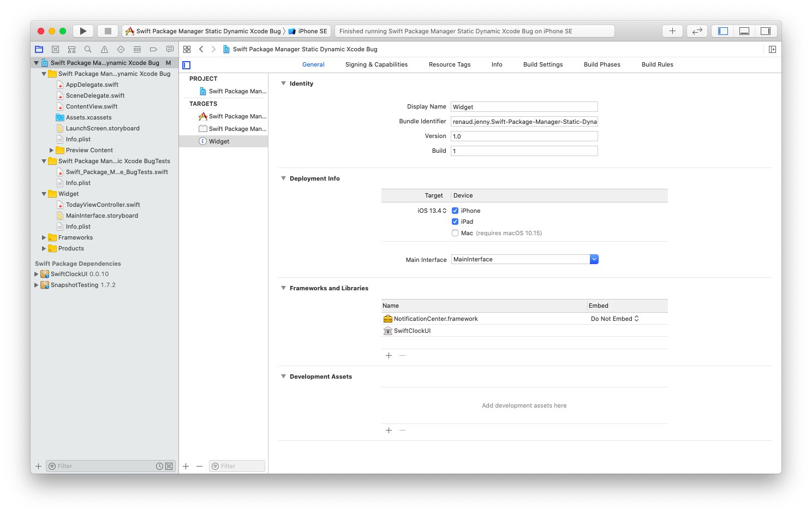Run the project with the Play button
The height and width of the screenshot is (514, 812).
click(83, 31)
